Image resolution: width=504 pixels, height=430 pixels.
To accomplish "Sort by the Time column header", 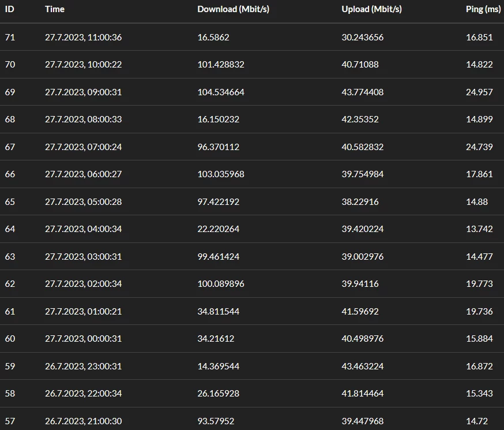I will coord(55,9).
